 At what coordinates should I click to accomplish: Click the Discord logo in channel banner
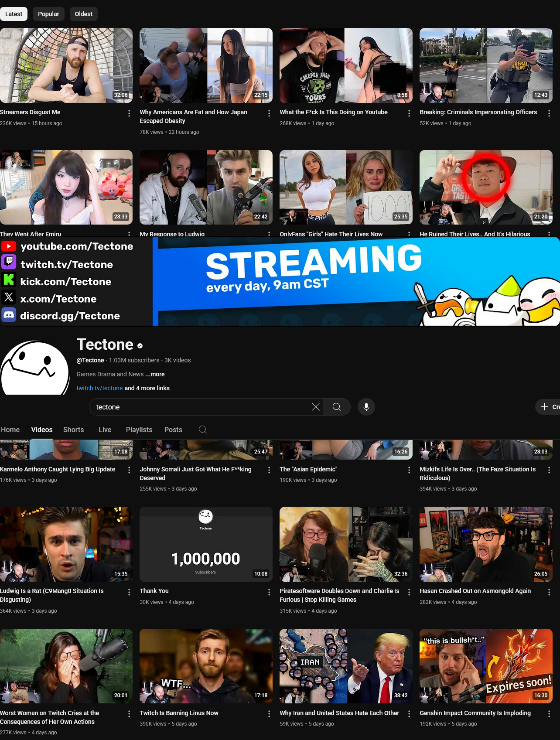click(x=9, y=314)
